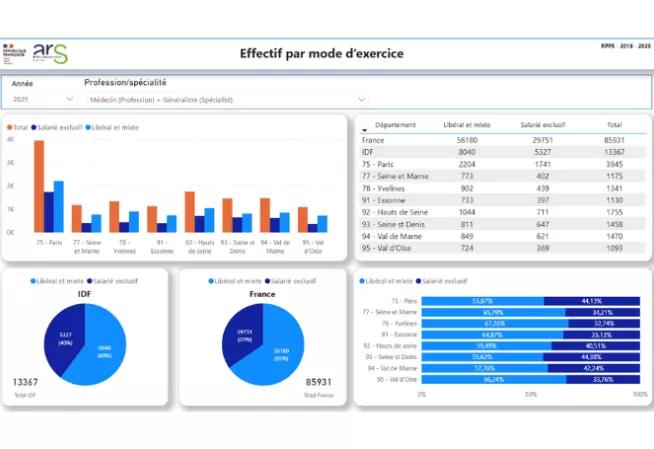Image resolution: width=654 pixels, height=449 pixels.
Task: Sort table by Salarié exclusif column header
Action: pyautogui.click(x=543, y=125)
